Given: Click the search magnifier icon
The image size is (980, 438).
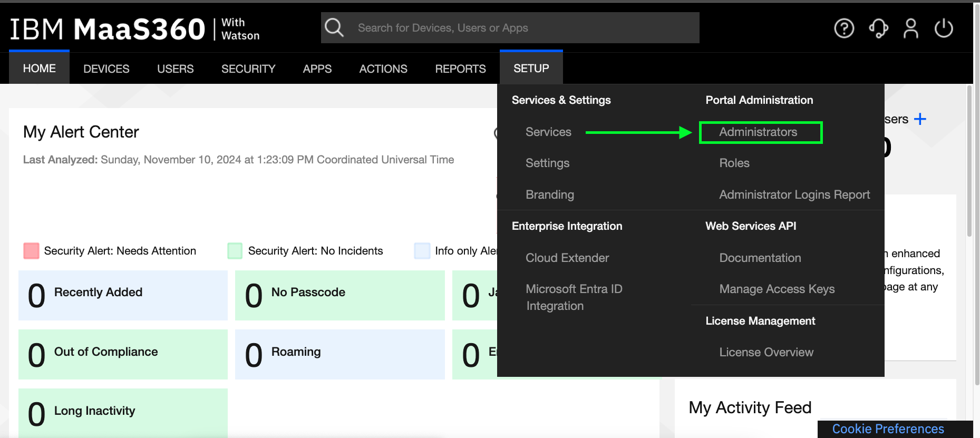Looking at the screenshot, I should (334, 27).
